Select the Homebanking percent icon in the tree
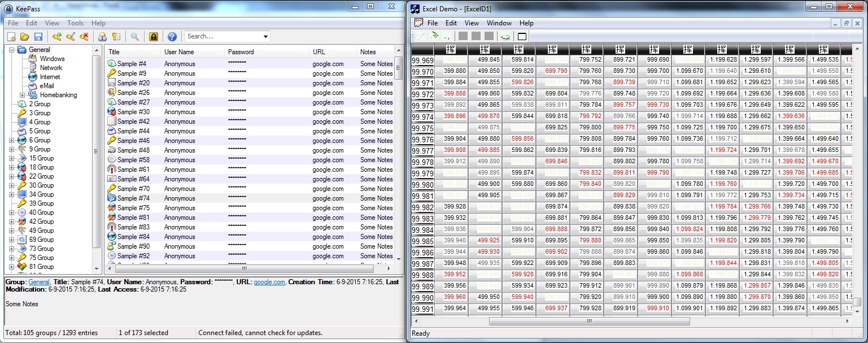This screenshot has height=343, width=868. coord(33,95)
